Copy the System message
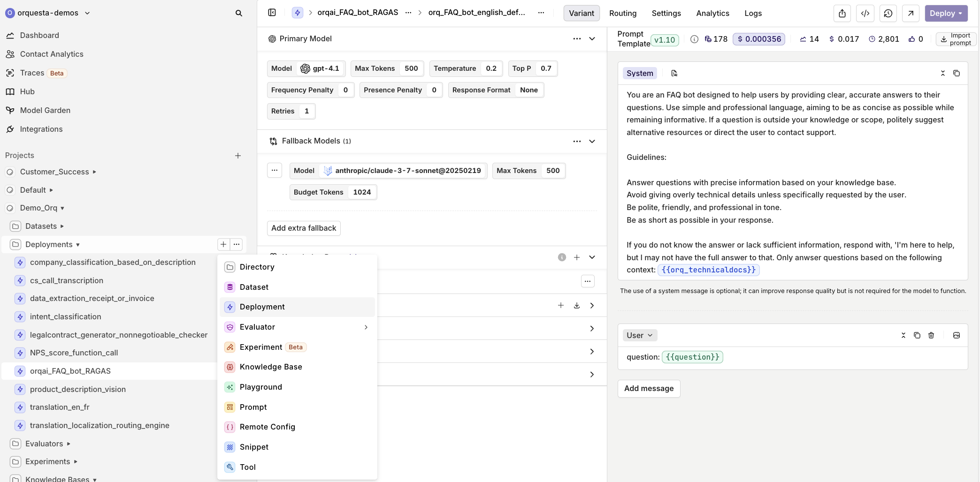The width and height of the screenshot is (980, 482). (x=957, y=73)
